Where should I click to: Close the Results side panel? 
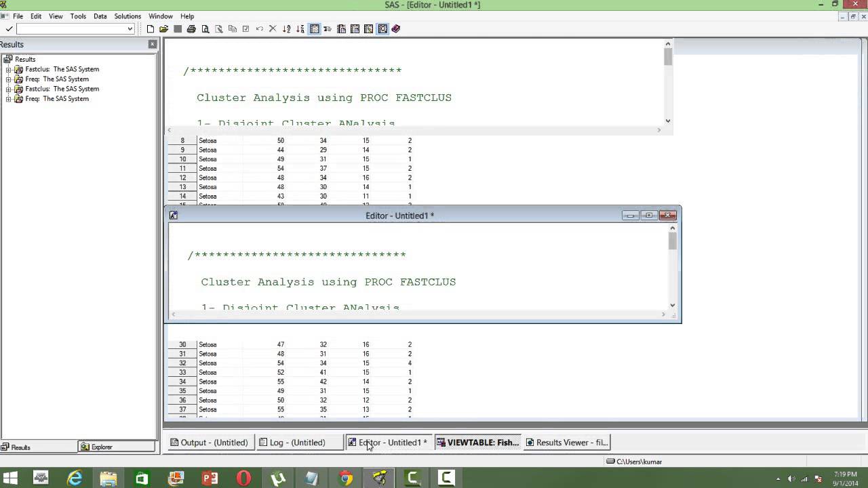pos(153,44)
